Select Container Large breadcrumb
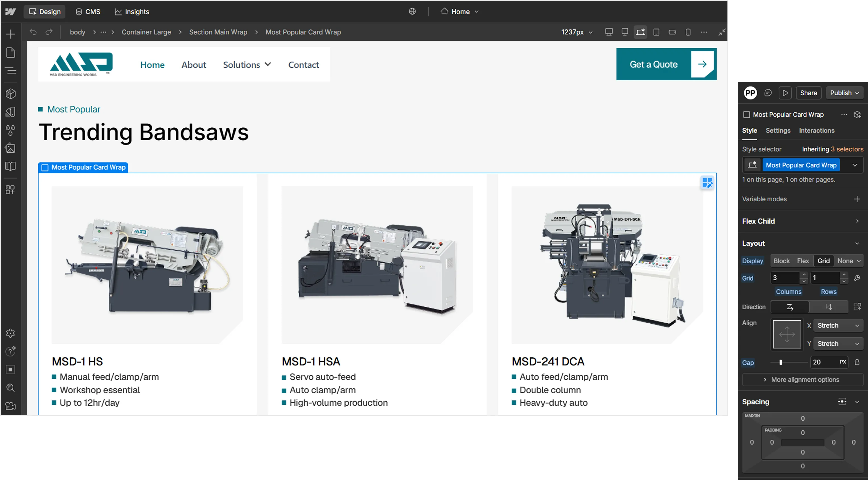868x480 pixels. (x=146, y=32)
